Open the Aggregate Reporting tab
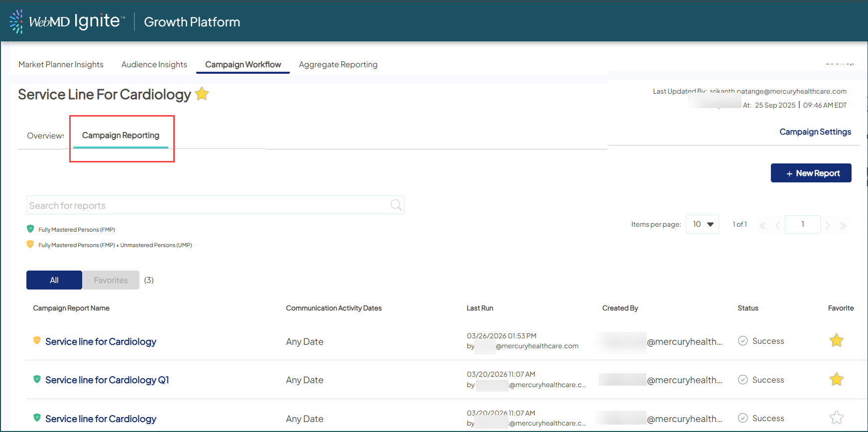 [x=338, y=64]
